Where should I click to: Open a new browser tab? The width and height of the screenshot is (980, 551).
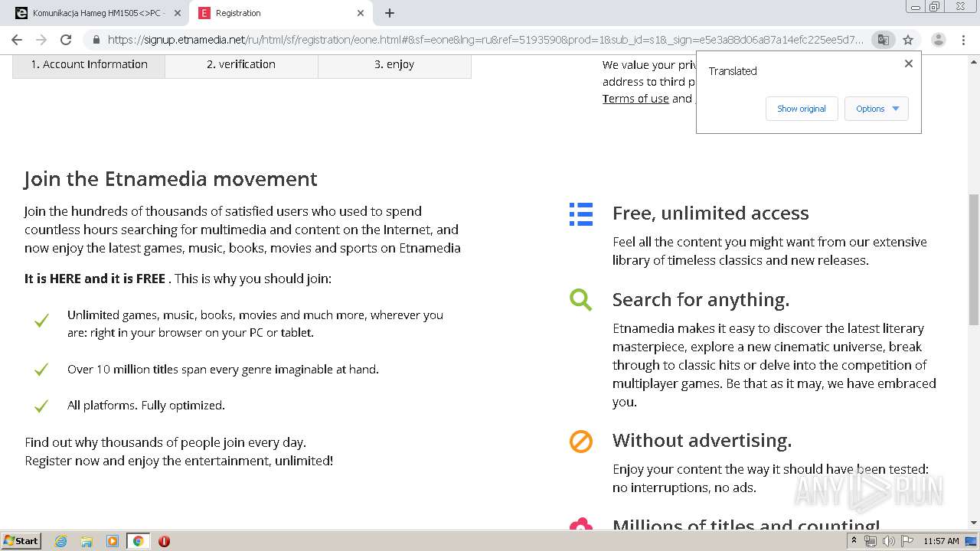[x=390, y=13]
